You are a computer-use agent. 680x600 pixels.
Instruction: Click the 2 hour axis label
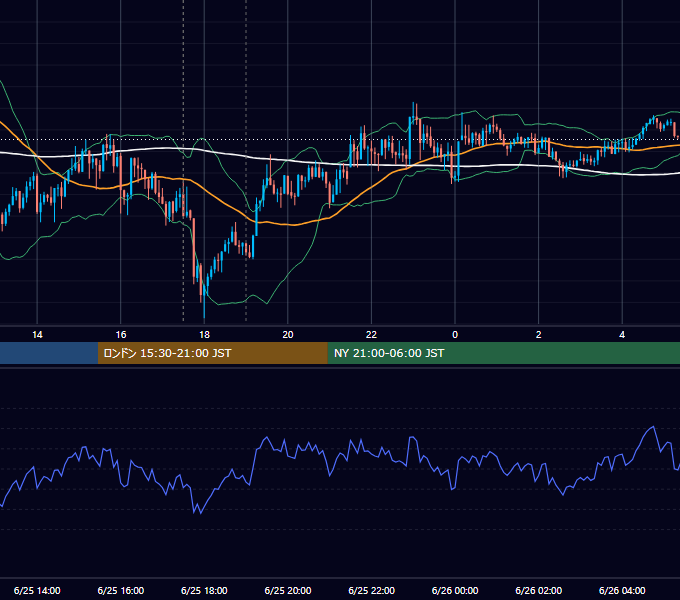[x=539, y=335]
